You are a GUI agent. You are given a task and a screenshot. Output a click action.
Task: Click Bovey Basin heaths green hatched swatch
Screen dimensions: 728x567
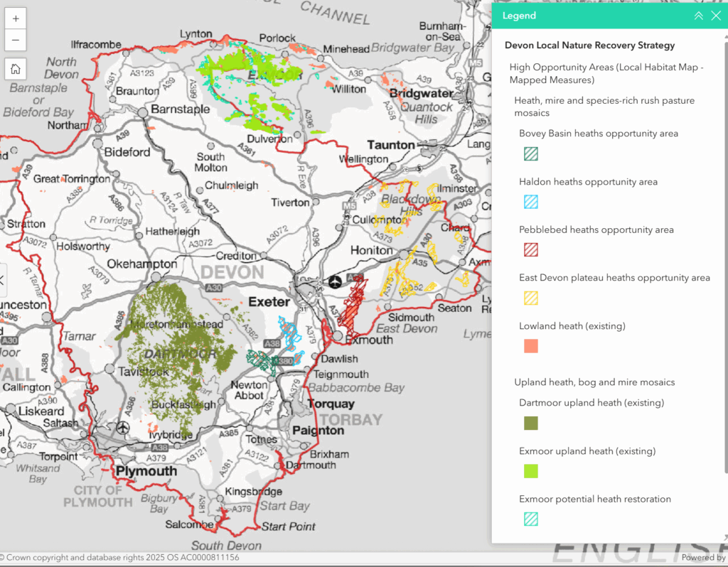point(531,153)
